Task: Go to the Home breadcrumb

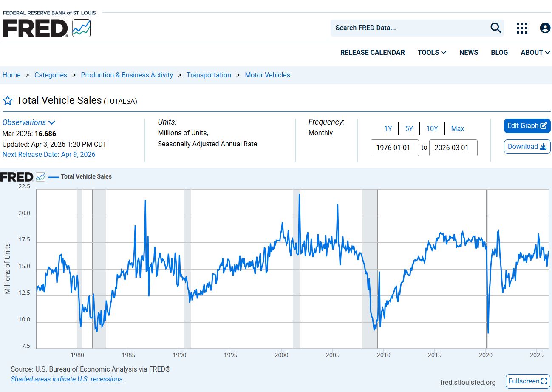Action: click(x=11, y=75)
